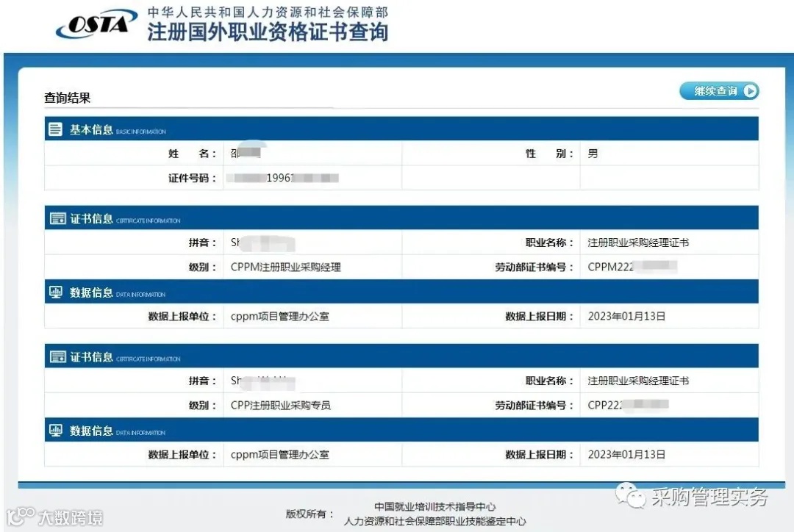Click the 中华人民共和国人力资源和社会保障部 header text

268,12
